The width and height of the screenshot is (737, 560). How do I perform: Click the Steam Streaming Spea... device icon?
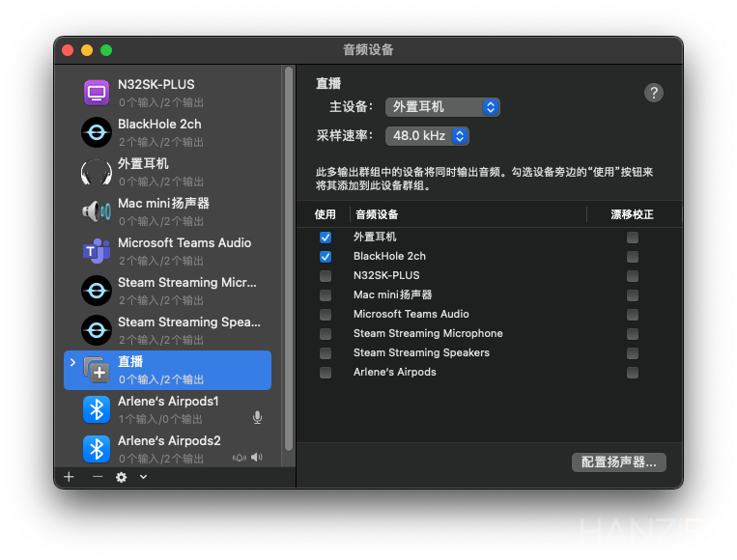click(97, 330)
